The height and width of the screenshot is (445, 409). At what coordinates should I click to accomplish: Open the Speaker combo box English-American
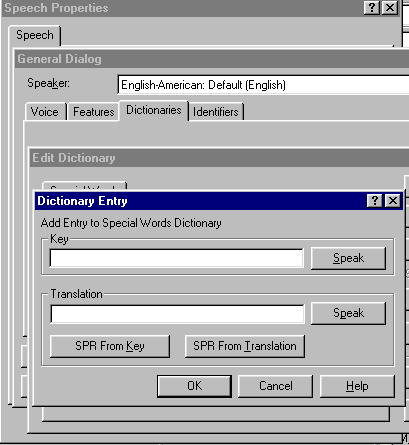[263, 85]
